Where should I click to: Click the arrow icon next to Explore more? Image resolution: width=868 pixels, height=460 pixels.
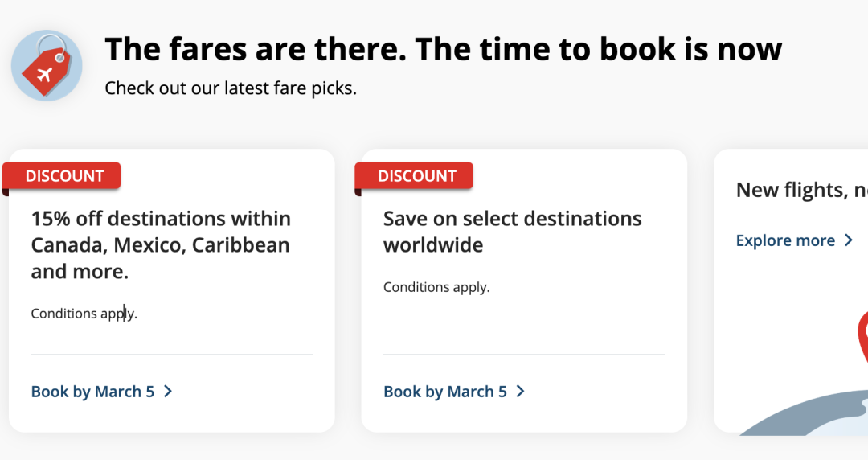[x=848, y=240]
